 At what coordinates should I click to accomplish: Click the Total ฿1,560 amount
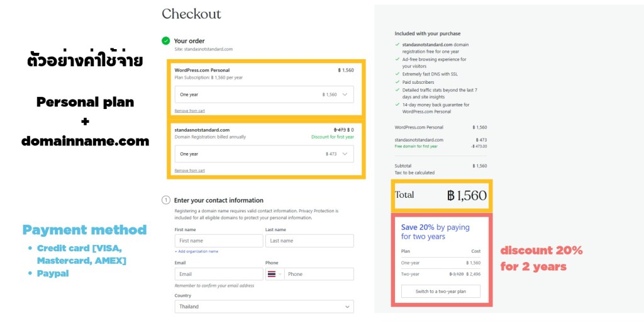coord(467,195)
